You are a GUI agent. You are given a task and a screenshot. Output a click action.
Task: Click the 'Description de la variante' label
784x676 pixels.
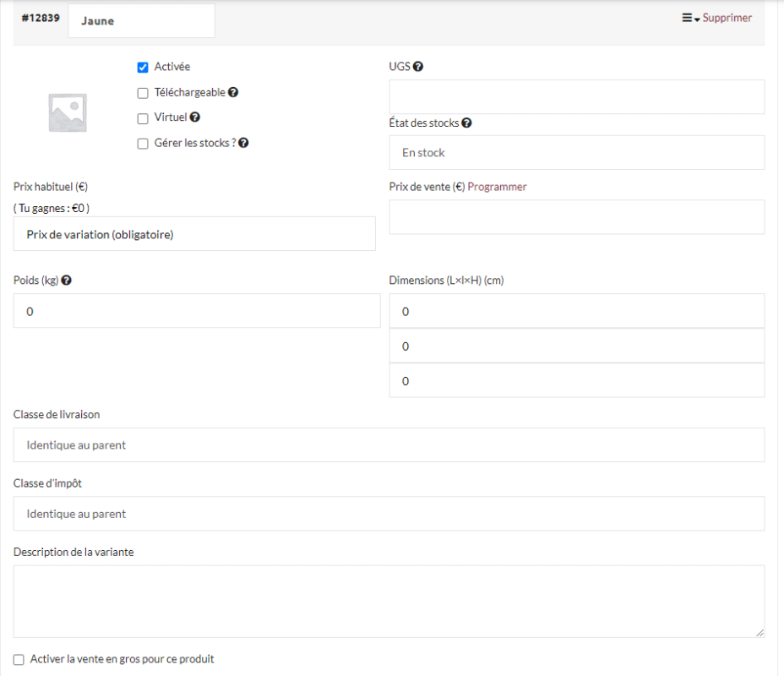pos(73,552)
